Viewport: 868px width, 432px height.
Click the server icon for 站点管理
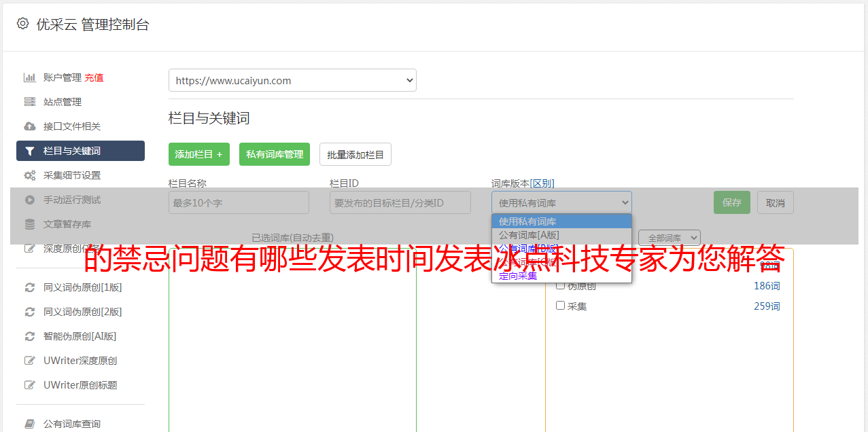point(30,102)
